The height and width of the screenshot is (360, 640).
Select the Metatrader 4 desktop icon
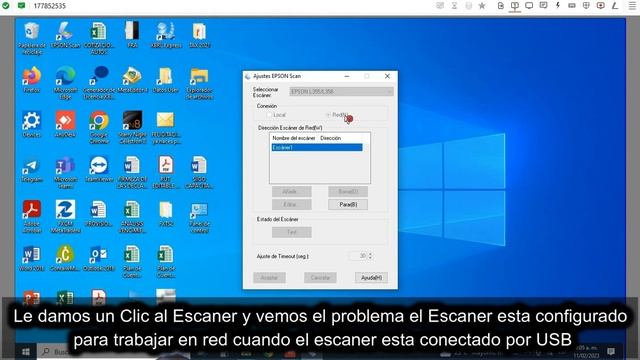click(132, 80)
